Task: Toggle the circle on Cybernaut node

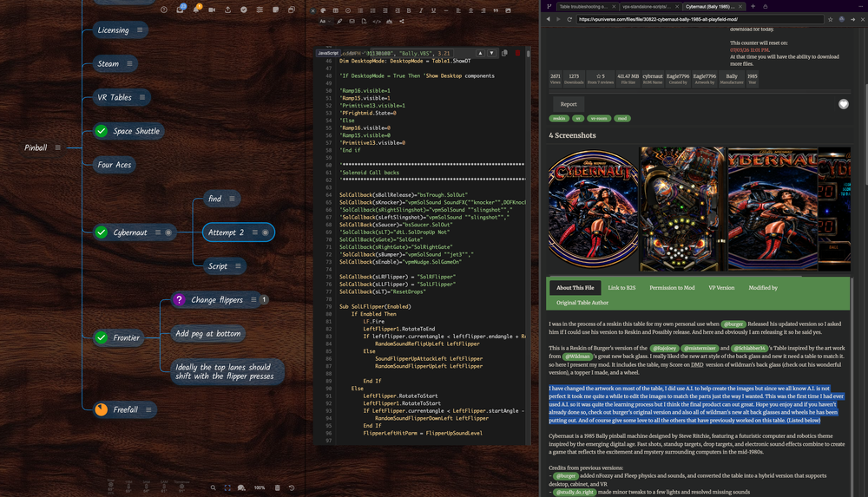Action: click(168, 232)
